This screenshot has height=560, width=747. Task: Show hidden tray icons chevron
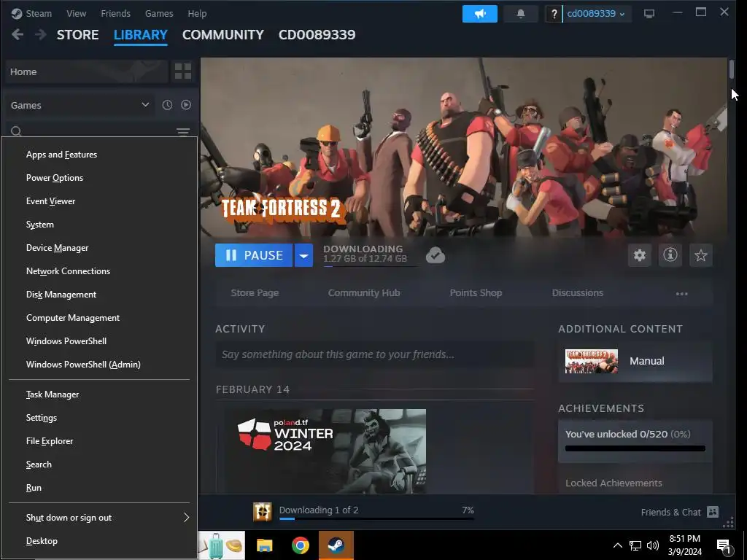coord(617,545)
